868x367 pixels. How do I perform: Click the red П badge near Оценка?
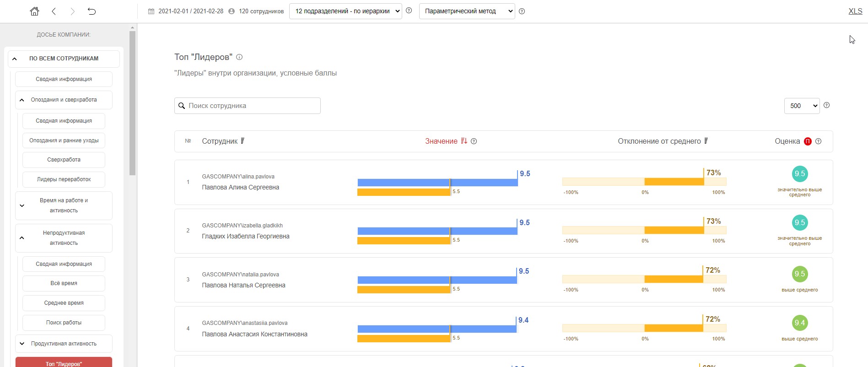(808, 141)
